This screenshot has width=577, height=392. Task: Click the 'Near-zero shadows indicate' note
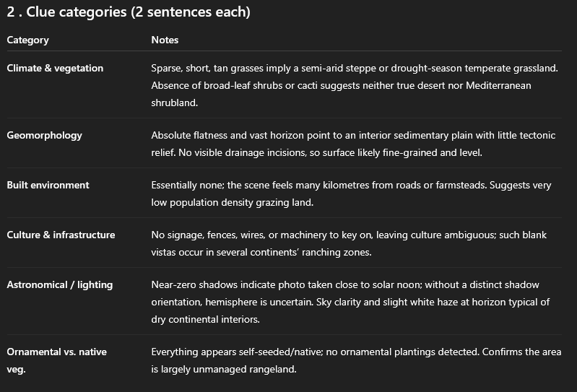(350, 302)
